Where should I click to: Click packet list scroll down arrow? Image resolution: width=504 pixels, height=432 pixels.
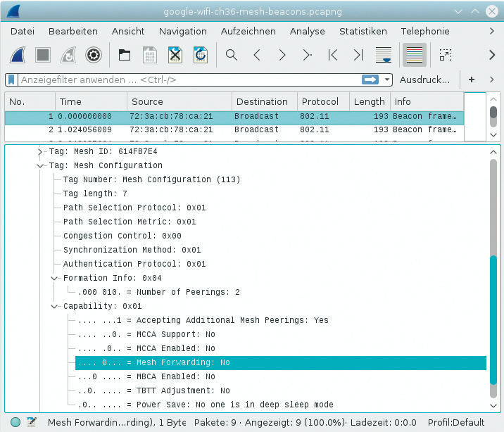(493, 135)
